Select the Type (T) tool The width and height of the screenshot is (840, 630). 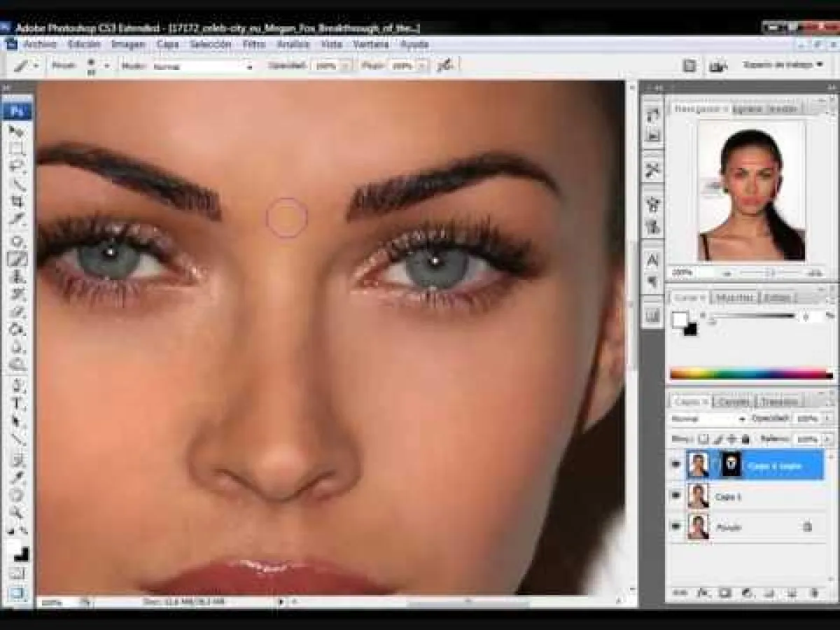tap(17, 404)
